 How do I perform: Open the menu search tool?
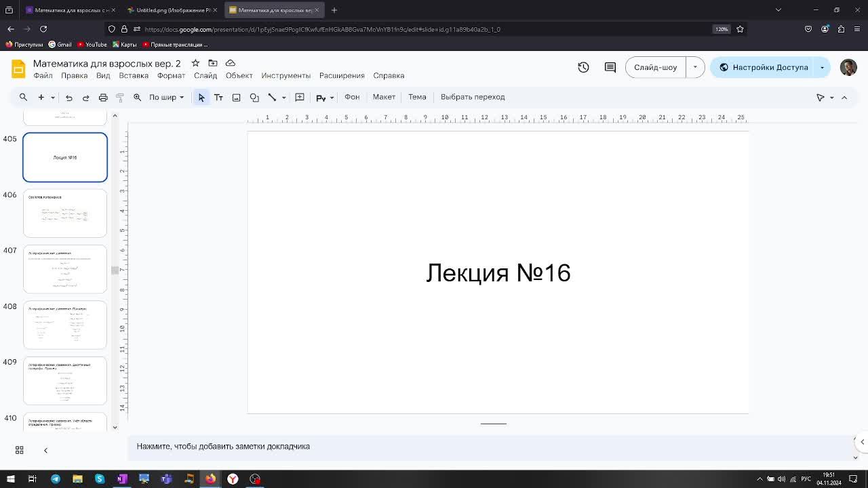click(23, 97)
